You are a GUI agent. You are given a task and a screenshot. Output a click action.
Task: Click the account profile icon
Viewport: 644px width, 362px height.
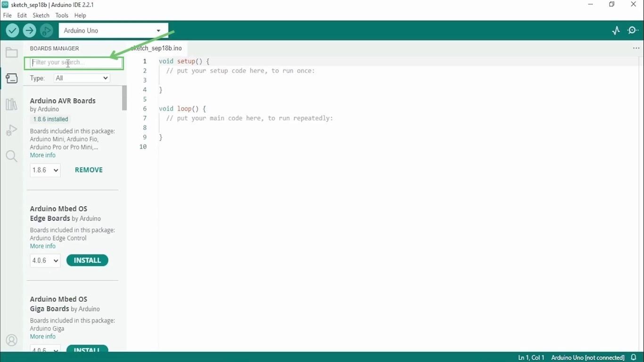coord(11,340)
